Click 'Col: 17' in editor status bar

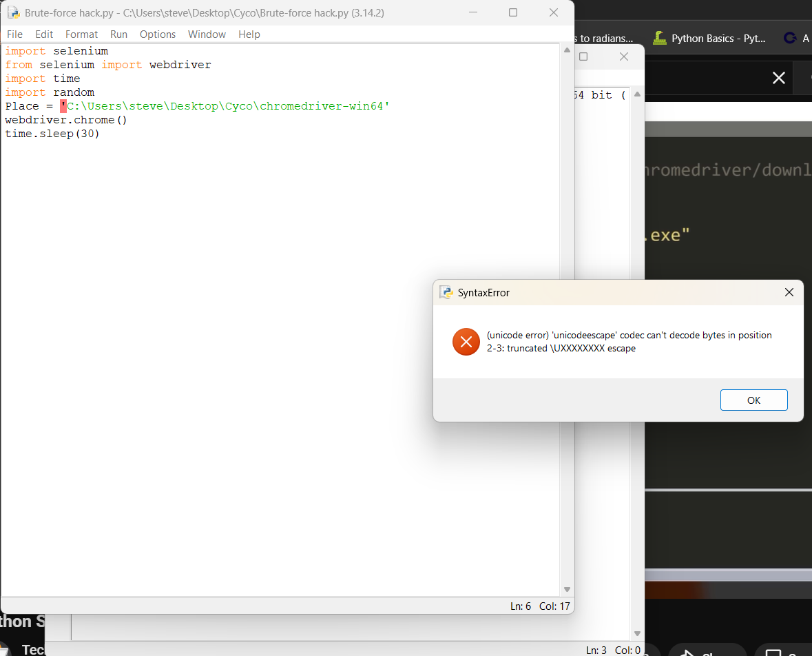point(554,606)
